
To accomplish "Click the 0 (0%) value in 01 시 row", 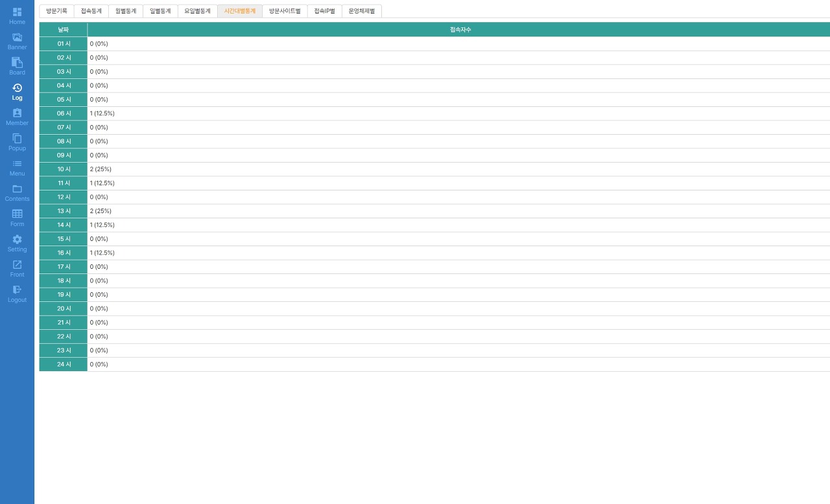I will pos(99,43).
